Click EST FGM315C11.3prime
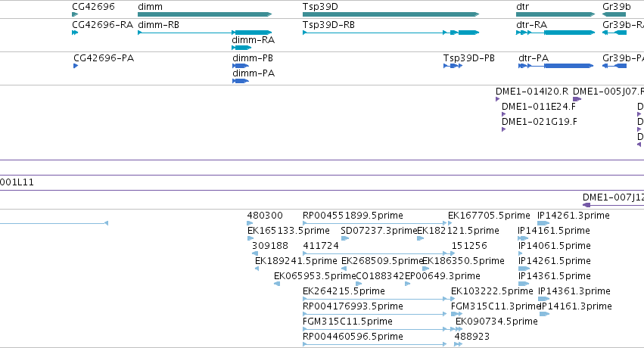This screenshot has height=348, width=644. coord(496,306)
